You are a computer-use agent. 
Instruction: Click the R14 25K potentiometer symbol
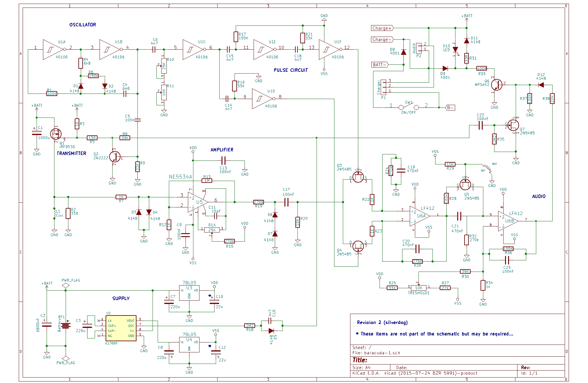[x=212, y=230]
